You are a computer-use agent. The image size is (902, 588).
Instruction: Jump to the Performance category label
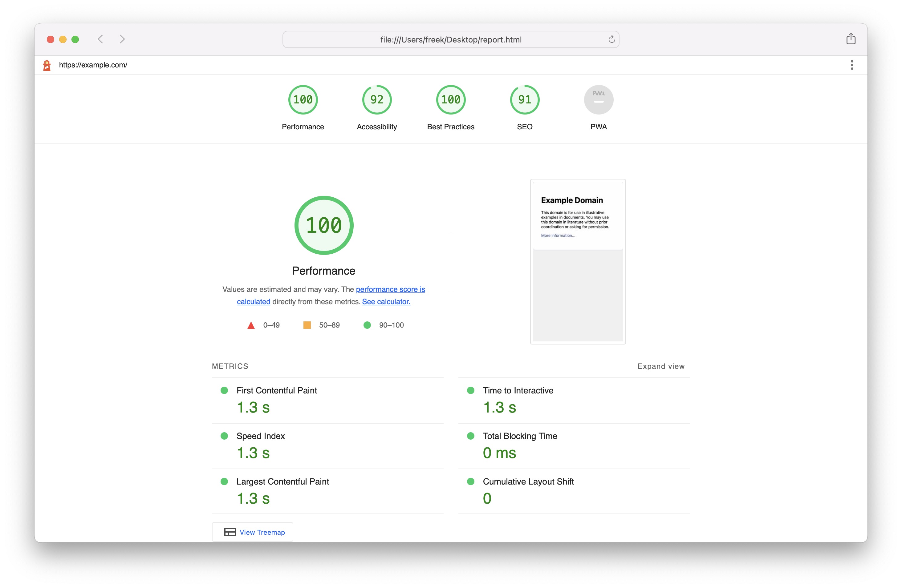(x=303, y=127)
